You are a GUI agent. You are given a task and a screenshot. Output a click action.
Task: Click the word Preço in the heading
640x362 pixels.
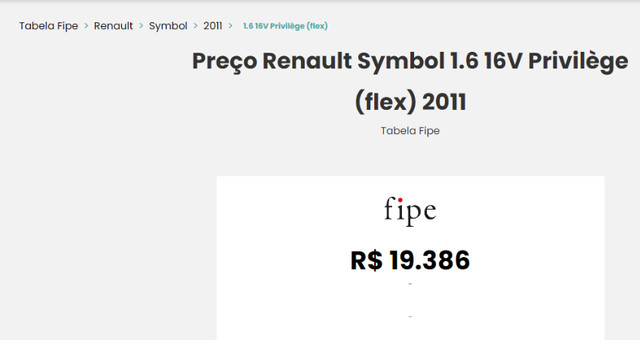pyautogui.click(x=224, y=62)
